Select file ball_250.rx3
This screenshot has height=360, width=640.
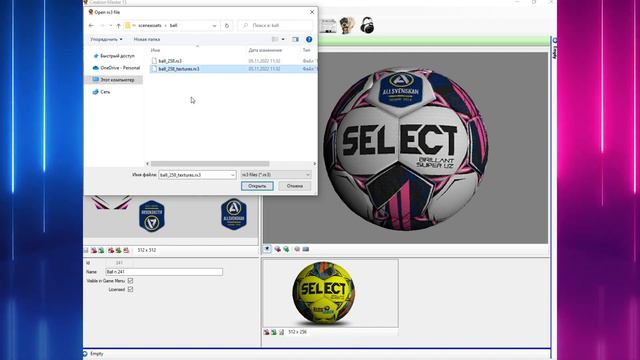click(170, 61)
